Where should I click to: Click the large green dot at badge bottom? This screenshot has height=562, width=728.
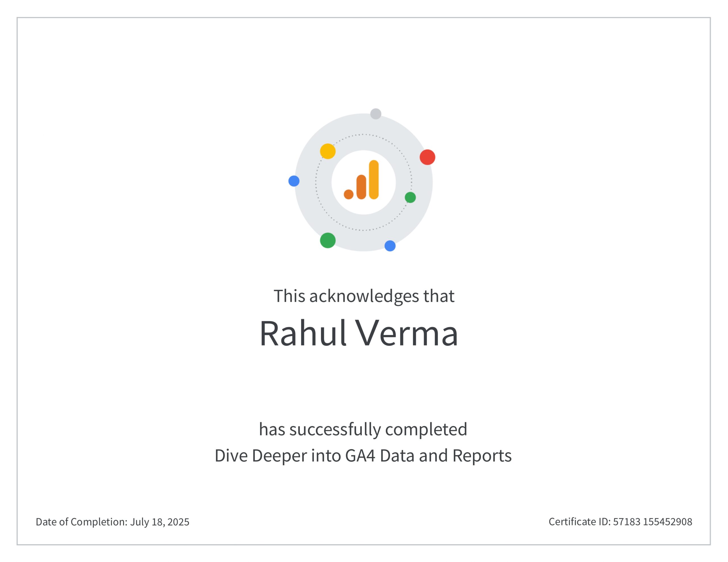tap(328, 241)
